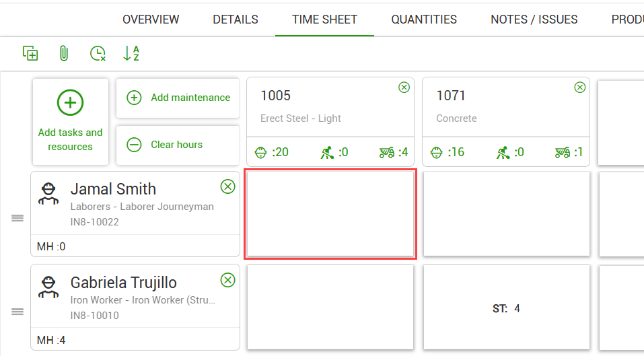
Task: Open the Details tab
Action: pyautogui.click(x=236, y=20)
